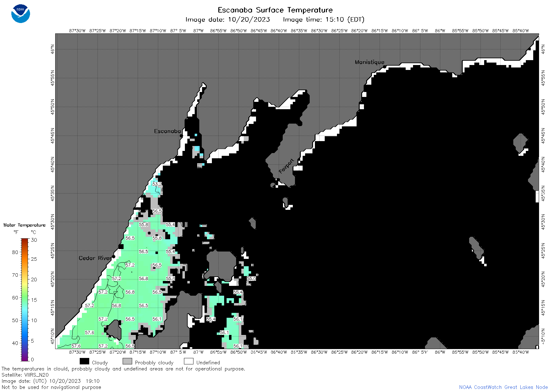Image resolution: width=551 pixels, height=392 pixels.
Task: Click the 'Undefined' legend label
Action: 208,363
